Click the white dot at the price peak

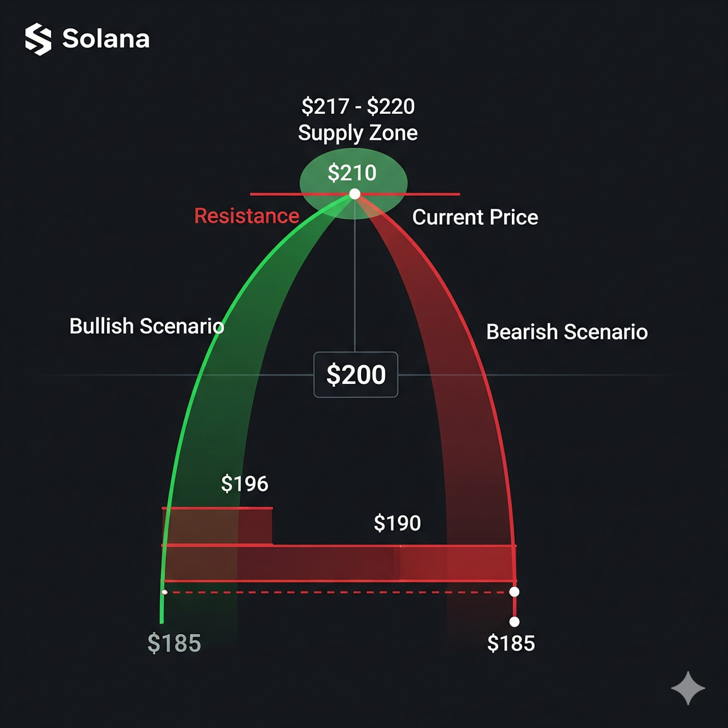pyautogui.click(x=355, y=195)
